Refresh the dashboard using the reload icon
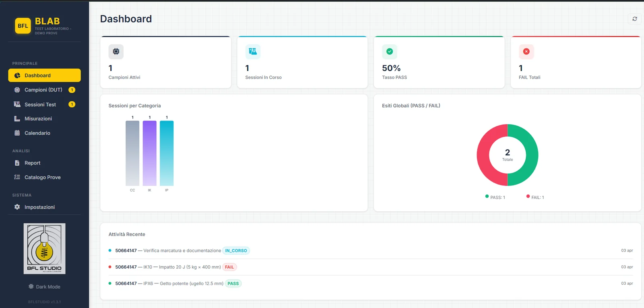Viewport: 644px width, 308px height. pyautogui.click(x=635, y=19)
